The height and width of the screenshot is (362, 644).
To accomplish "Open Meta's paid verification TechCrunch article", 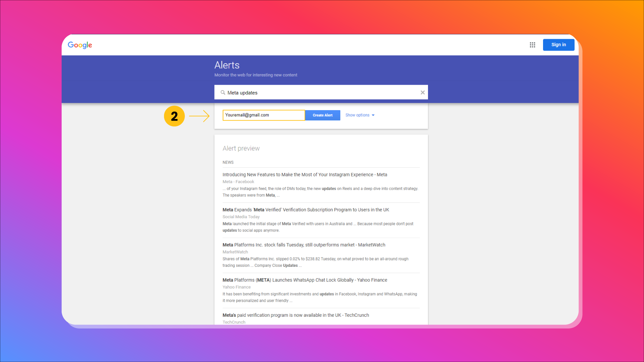I will coord(296,315).
